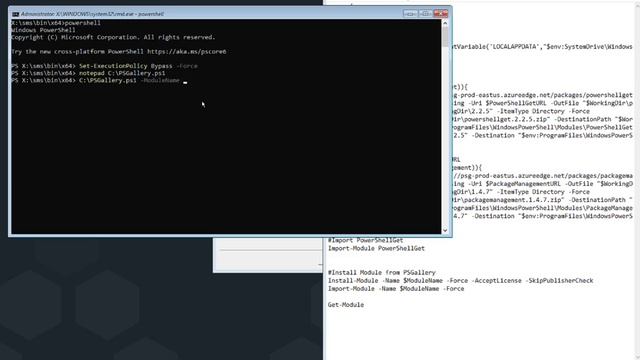
Task: Close the Administrator cmd.exe powershell window
Action: (x=440, y=14)
